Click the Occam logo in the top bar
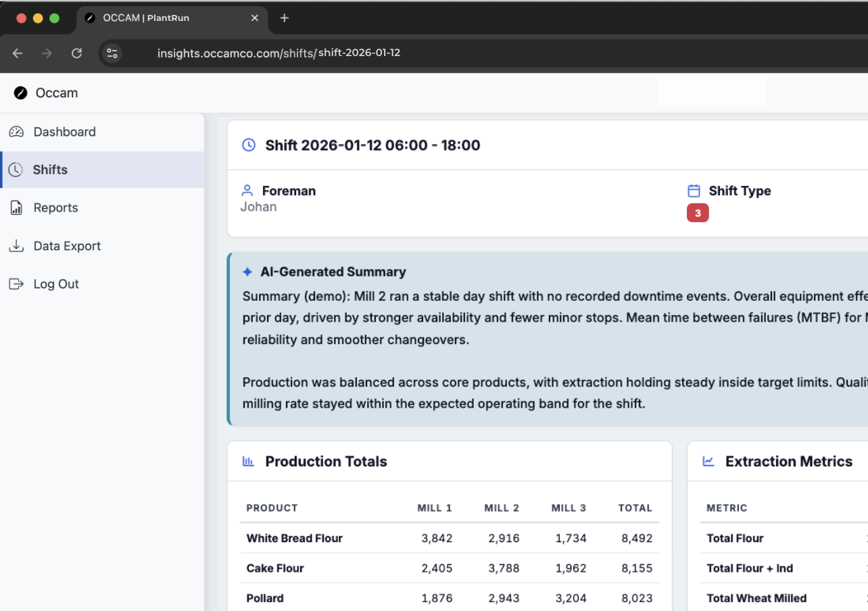 pos(22,93)
